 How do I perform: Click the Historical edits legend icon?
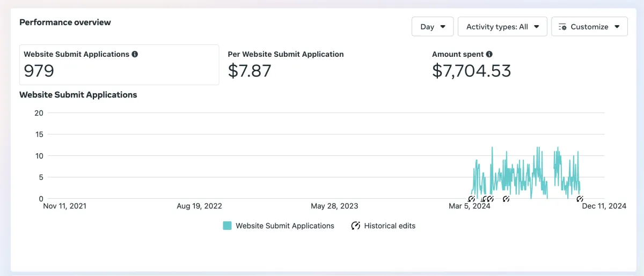[x=355, y=226]
